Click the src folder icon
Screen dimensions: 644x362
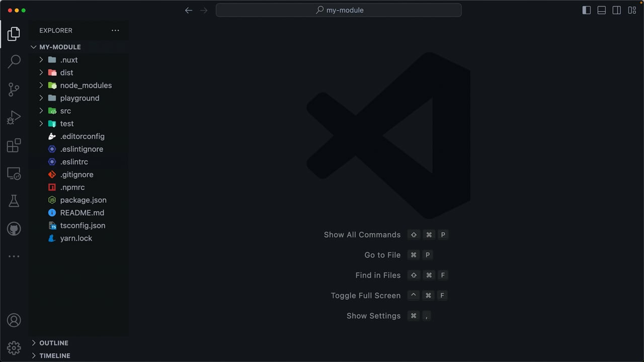click(52, 111)
